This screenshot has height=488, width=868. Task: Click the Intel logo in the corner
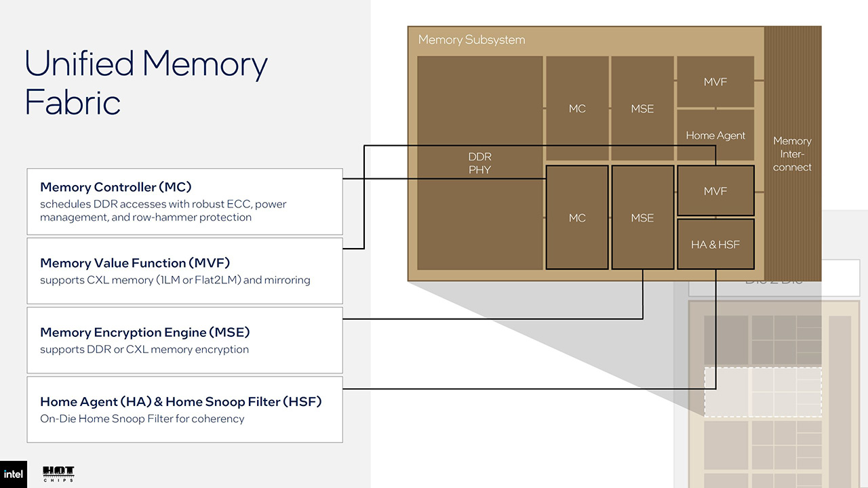[x=14, y=474]
